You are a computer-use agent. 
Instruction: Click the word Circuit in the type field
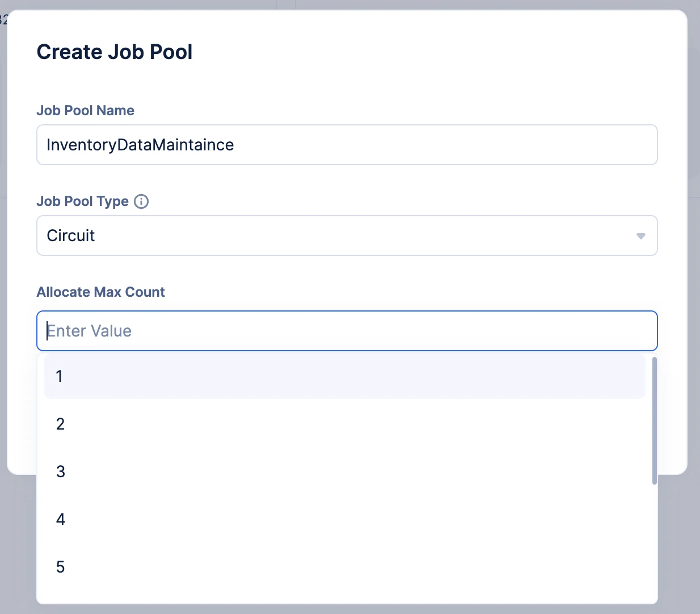coord(71,235)
